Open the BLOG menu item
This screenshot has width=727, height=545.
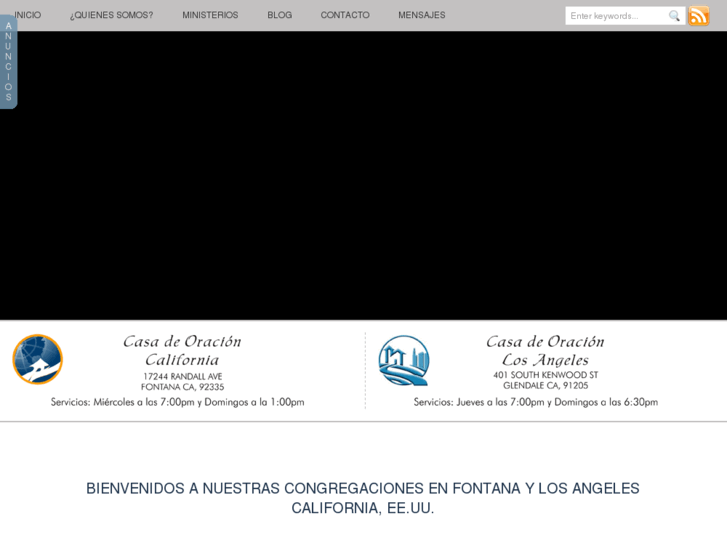point(280,15)
